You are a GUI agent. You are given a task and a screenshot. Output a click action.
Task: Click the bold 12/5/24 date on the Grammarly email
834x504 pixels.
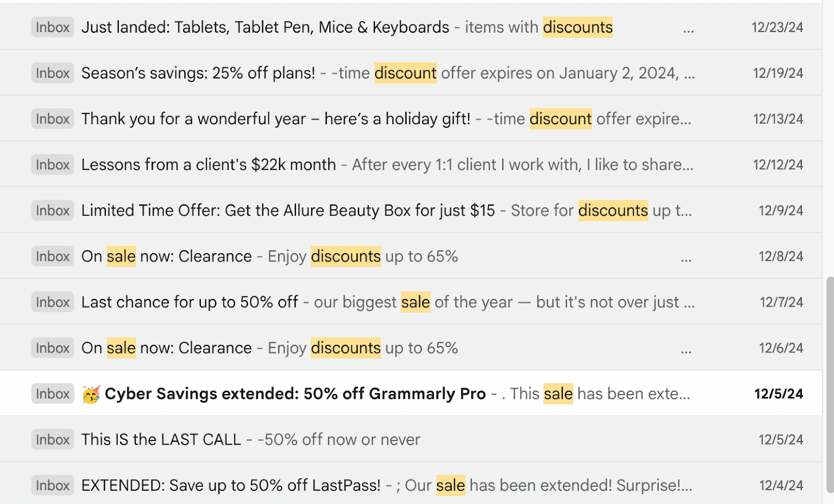pos(778,393)
